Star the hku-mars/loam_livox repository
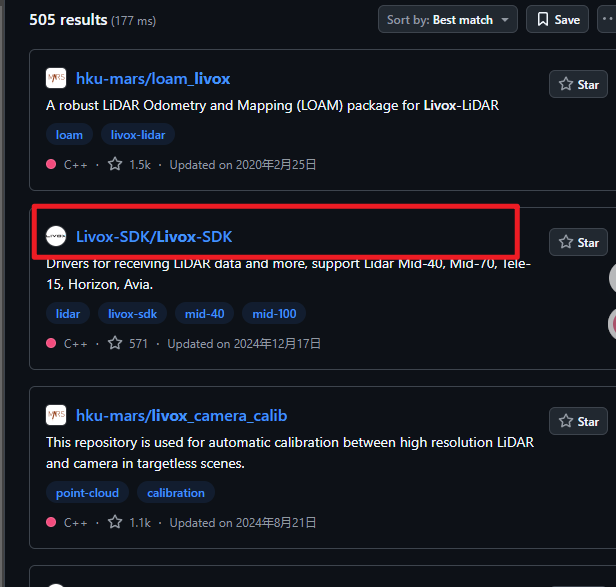 point(578,84)
